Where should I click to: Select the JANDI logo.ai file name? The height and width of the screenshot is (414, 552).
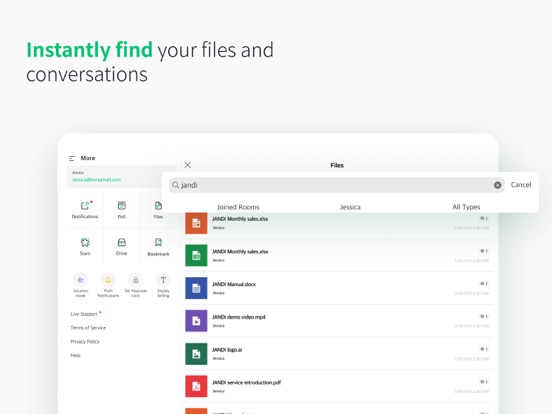click(x=227, y=350)
